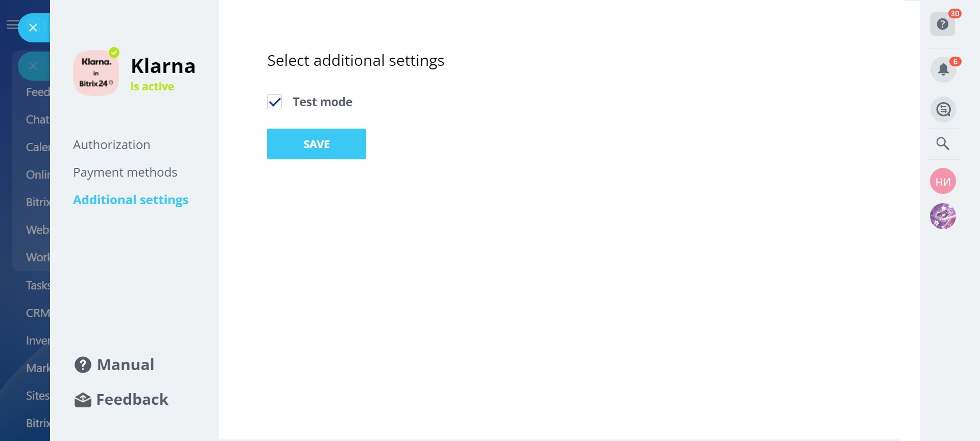Uncheck the Test mode checkbox

(275, 102)
